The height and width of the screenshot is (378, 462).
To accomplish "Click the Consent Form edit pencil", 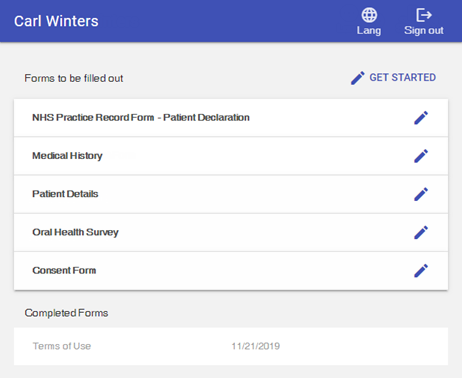I will [x=421, y=271].
